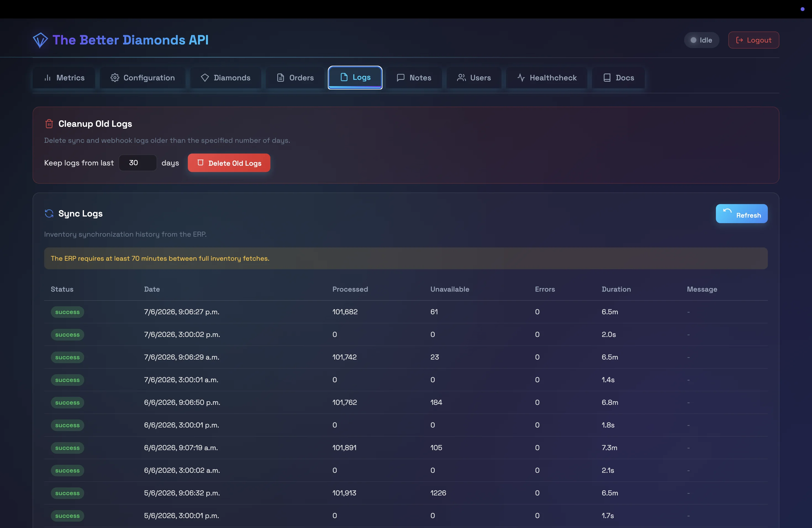Click processed value 101,682
The height and width of the screenshot is (528, 812).
[x=345, y=312]
